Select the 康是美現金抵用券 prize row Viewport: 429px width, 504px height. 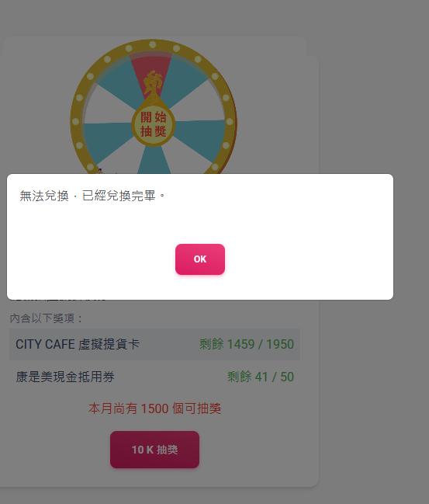click(154, 377)
